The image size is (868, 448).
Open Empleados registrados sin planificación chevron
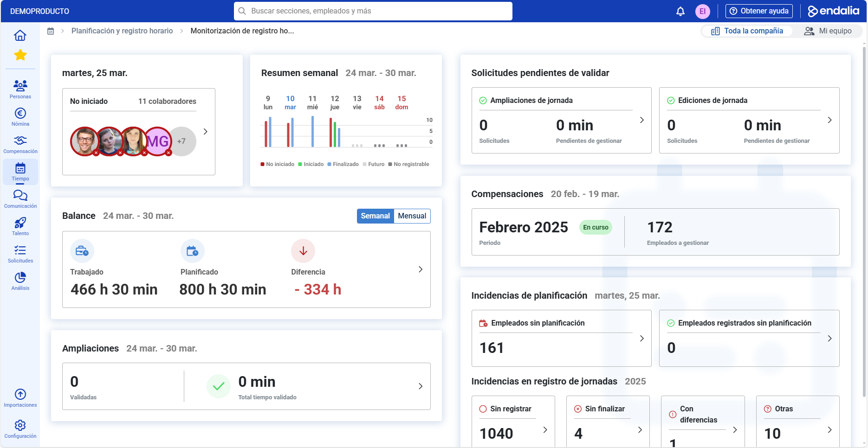click(830, 339)
